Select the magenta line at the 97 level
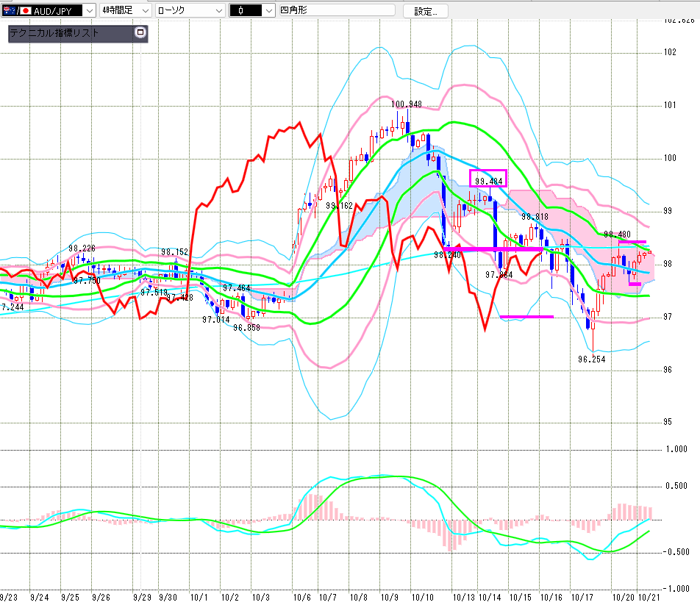This screenshot has width=700, height=605. (x=526, y=317)
